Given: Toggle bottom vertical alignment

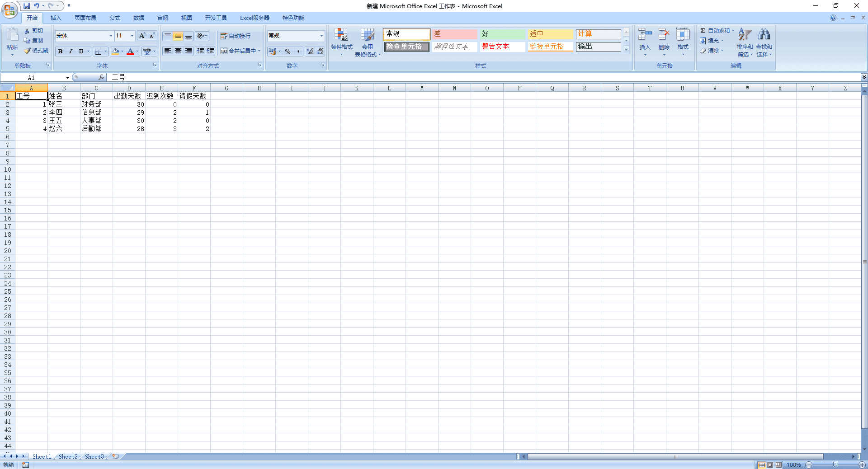Looking at the screenshot, I should [189, 36].
